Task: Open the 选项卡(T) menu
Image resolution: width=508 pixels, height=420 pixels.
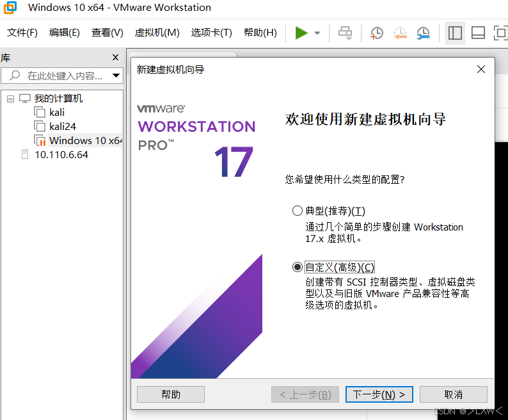Action: (212, 33)
